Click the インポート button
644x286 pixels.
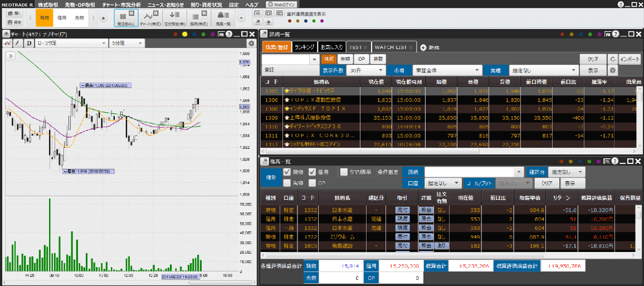630,59
